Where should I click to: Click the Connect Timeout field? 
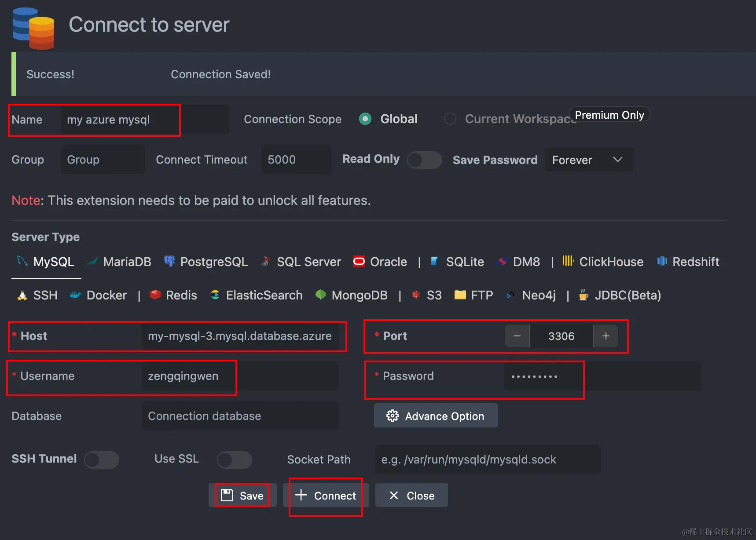(296, 160)
